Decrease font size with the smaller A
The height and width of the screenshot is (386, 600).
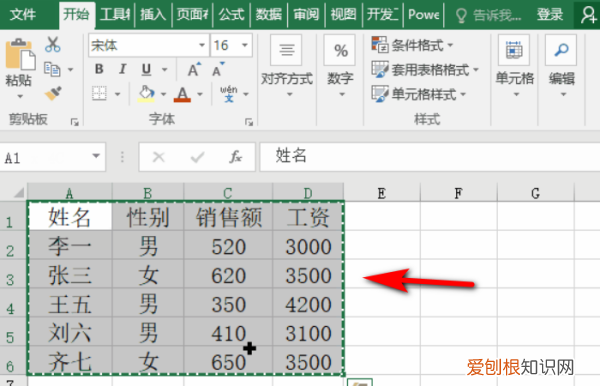pyautogui.click(x=218, y=69)
